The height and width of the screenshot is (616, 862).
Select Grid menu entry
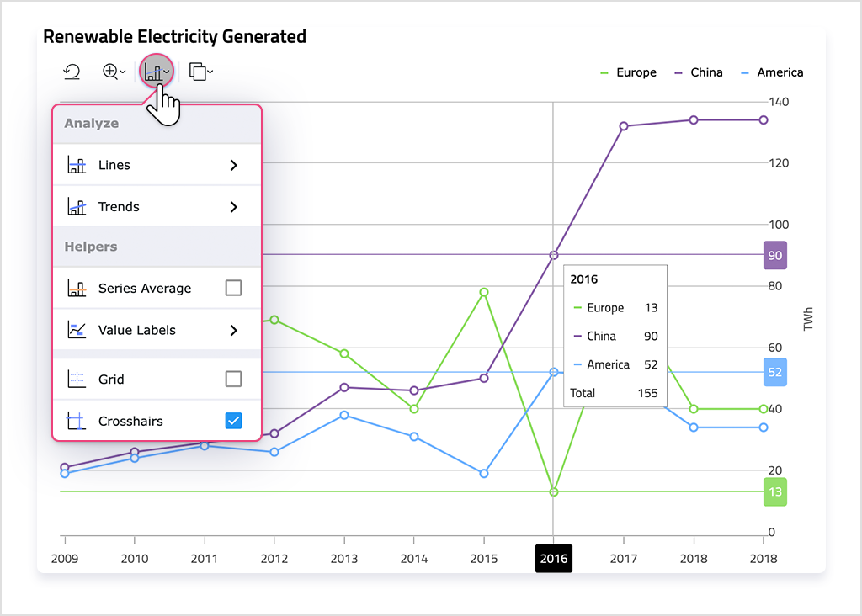(x=157, y=380)
